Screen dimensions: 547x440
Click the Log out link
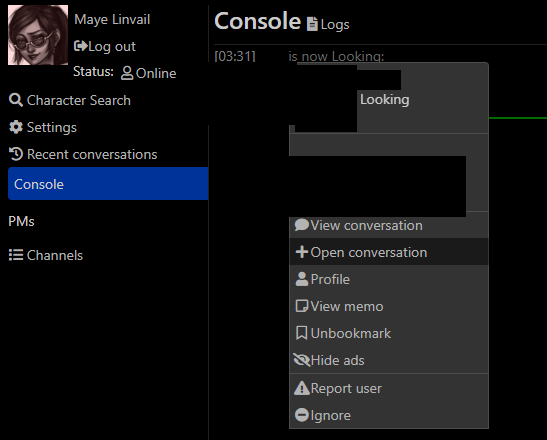(x=105, y=46)
